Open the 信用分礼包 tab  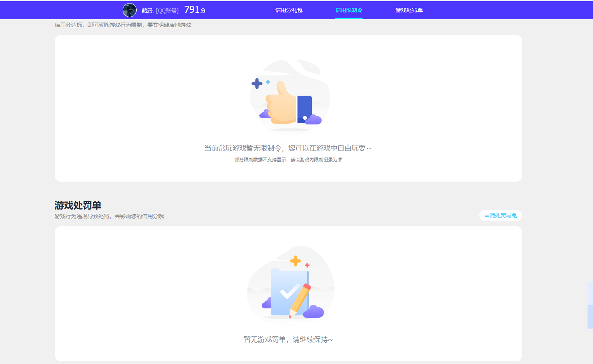pos(289,10)
